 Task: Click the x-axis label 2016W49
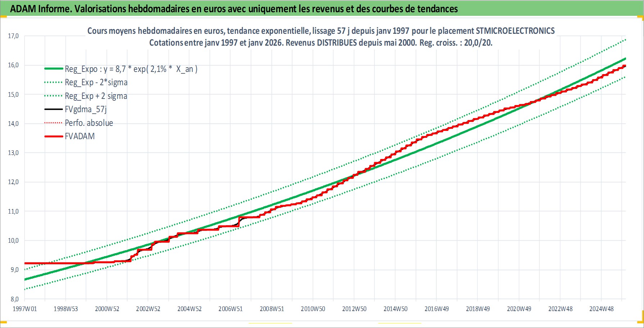pyautogui.click(x=437, y=309)
